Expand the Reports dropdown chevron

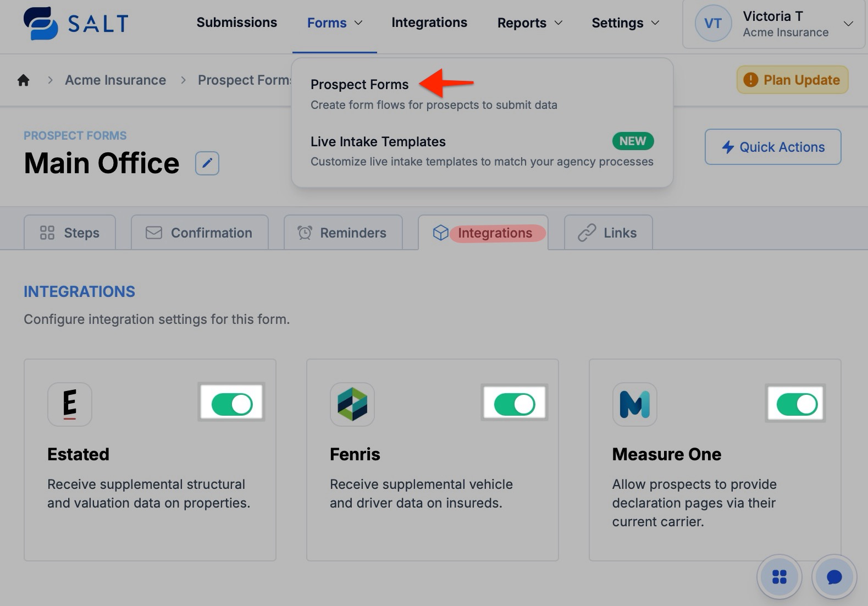559,23
